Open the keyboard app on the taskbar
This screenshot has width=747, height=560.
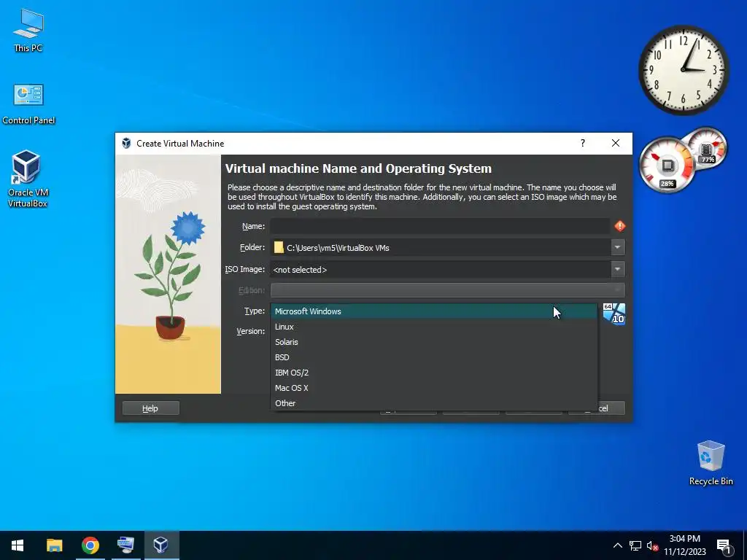(125, 545)
